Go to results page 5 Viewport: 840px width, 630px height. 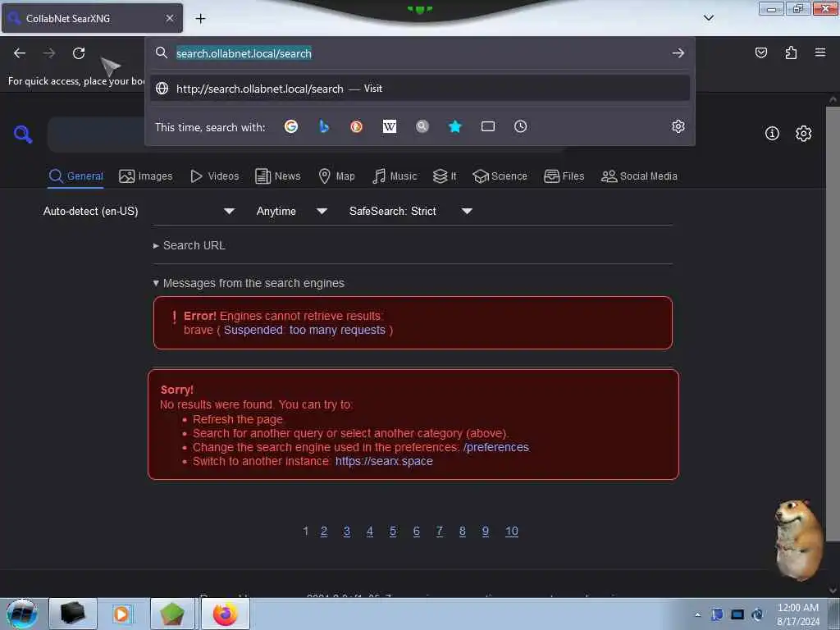point(393,531)
